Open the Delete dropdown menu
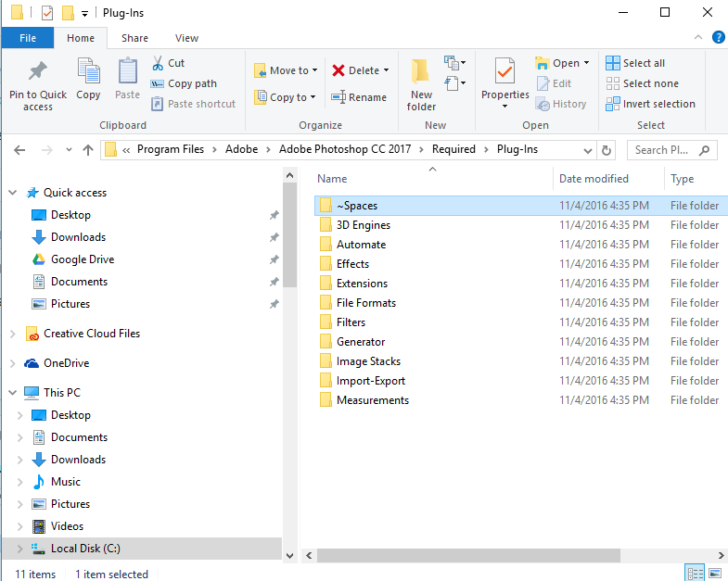The image size is (728, 581). pos(386,70)
